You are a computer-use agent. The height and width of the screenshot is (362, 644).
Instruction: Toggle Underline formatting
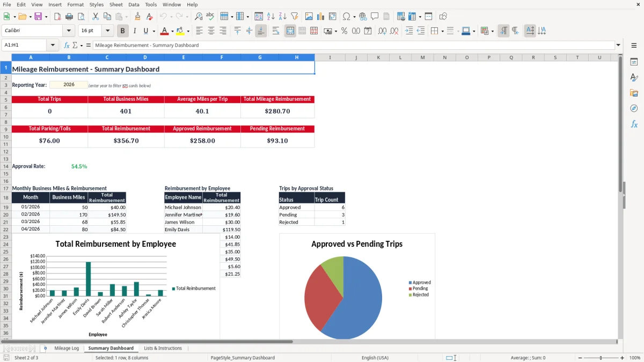[145, 31]
